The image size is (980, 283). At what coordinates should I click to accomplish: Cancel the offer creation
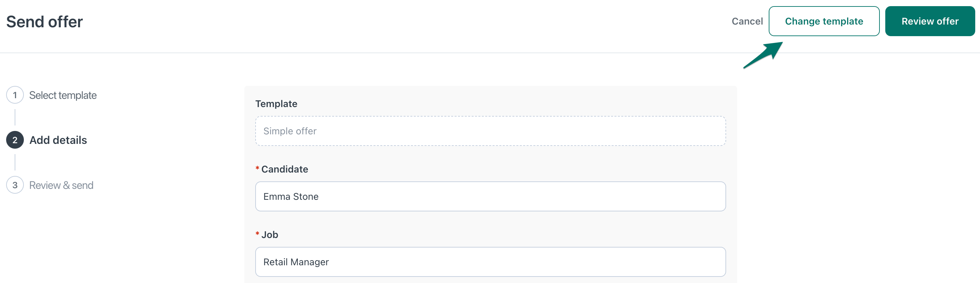[747, 21]
